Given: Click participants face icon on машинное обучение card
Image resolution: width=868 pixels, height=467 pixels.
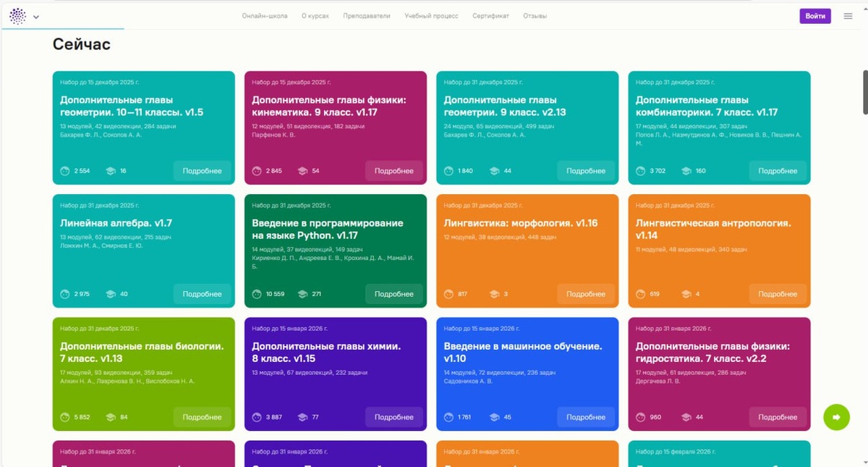Looking at the screenshot, I should coord(448,417).
